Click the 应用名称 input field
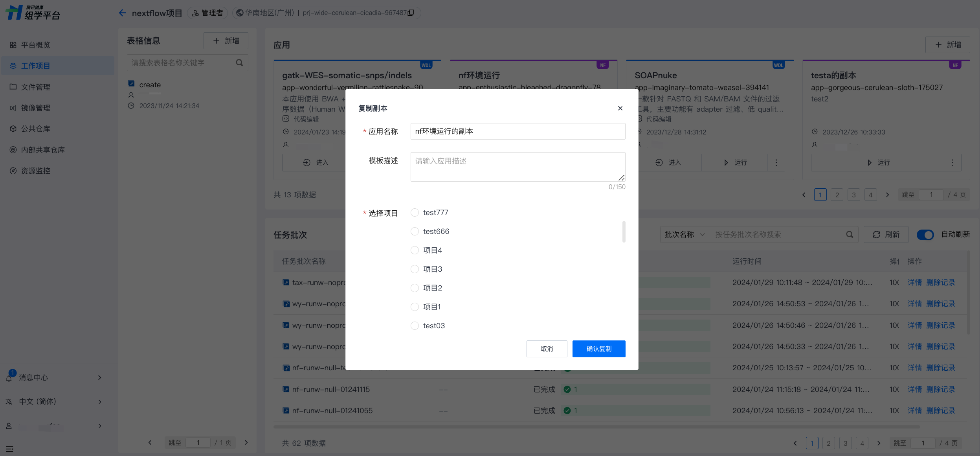 click(x=518, y=131)
